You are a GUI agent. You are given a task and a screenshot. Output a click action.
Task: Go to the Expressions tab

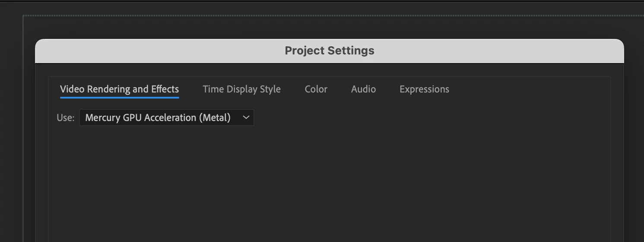(x=424, y=89)
